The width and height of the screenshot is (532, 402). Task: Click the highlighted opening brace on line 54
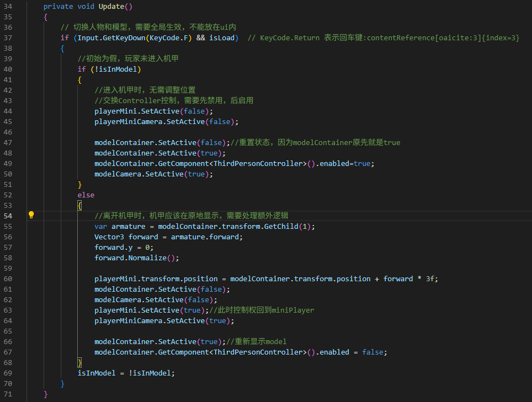pyautogui.click(x=80, y=205)
